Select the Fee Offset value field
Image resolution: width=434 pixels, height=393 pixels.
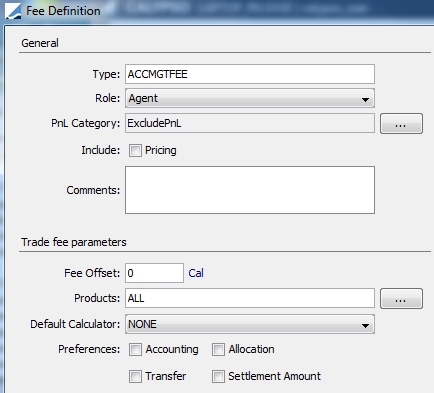(x=154, y=273)
